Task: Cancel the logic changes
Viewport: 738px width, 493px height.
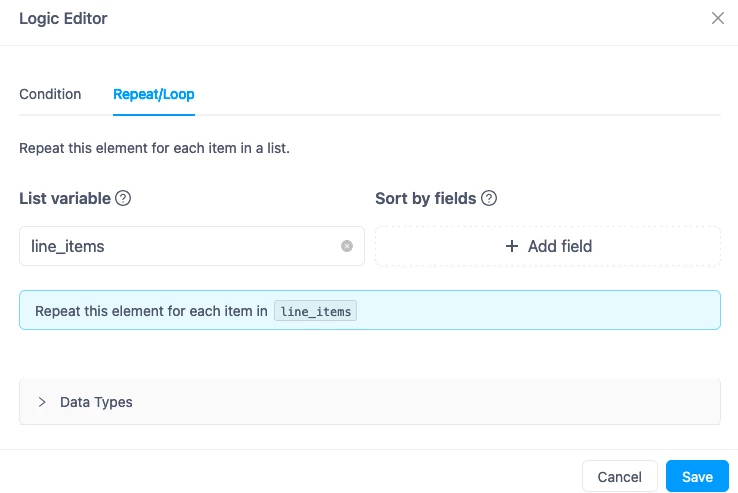Action: [619, 477]
